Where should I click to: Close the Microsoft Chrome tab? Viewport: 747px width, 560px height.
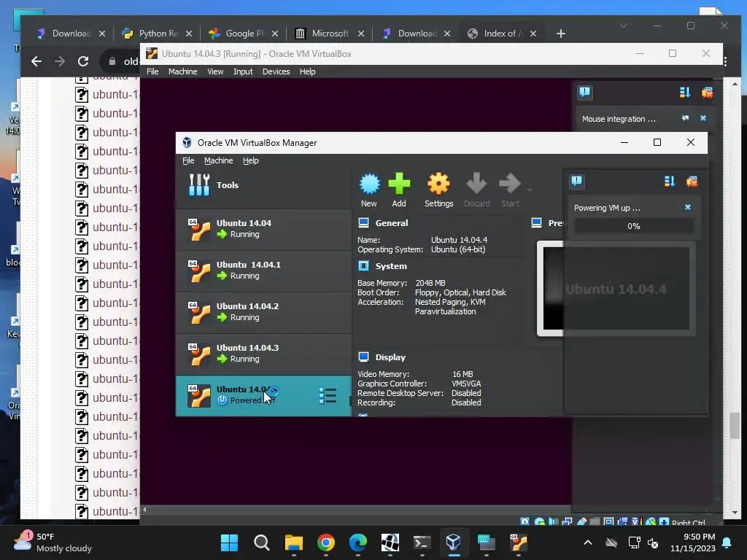coord(361,34)
